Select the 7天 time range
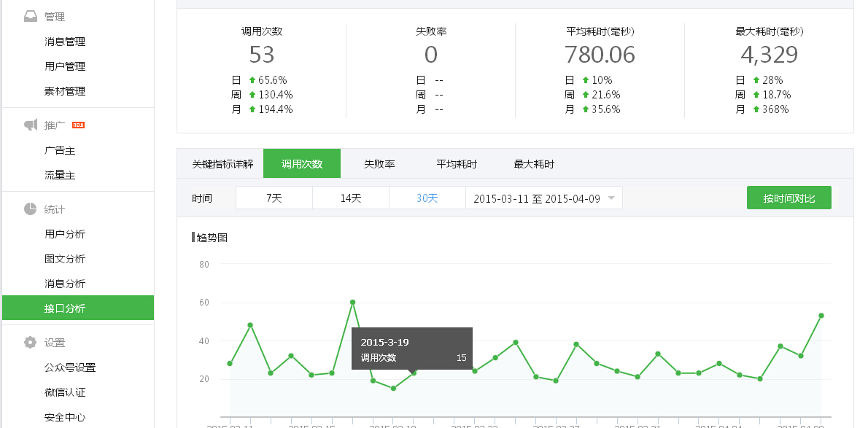The width and height of the screenshot is (868, 428). [274, 198]
